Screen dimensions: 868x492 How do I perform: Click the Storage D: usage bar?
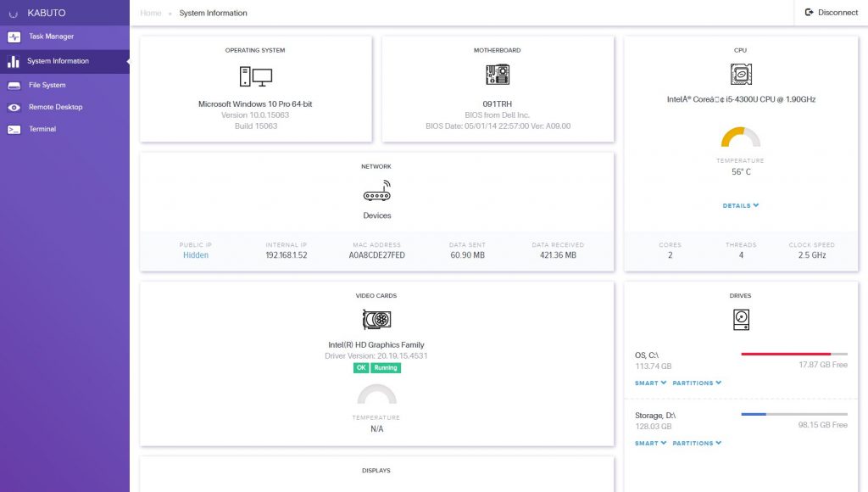[x=794, y=414]
